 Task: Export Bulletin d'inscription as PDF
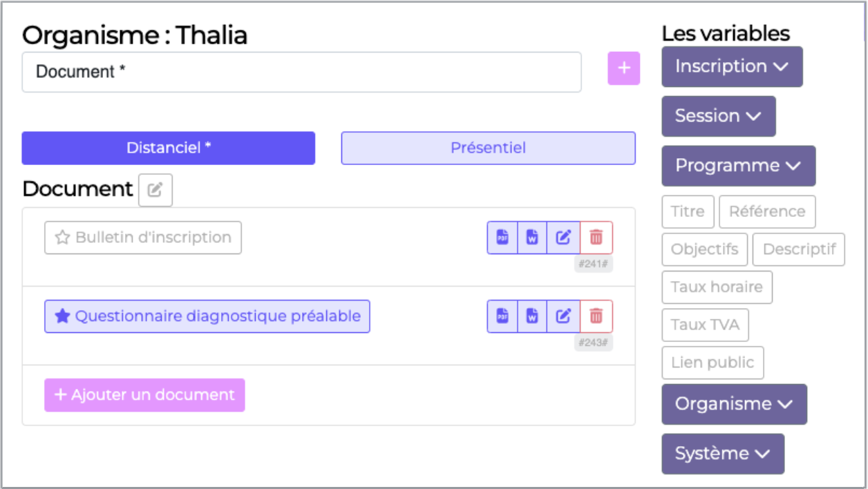point(502,238)
